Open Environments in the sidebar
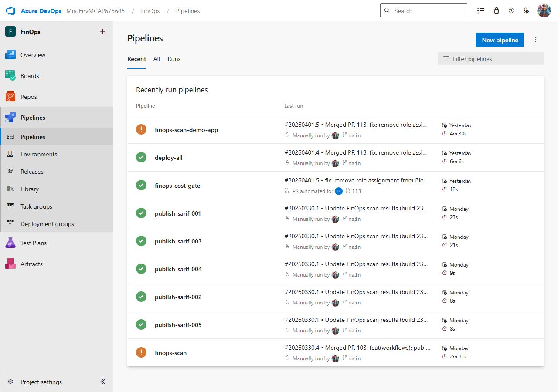 [x=57, y=154]
